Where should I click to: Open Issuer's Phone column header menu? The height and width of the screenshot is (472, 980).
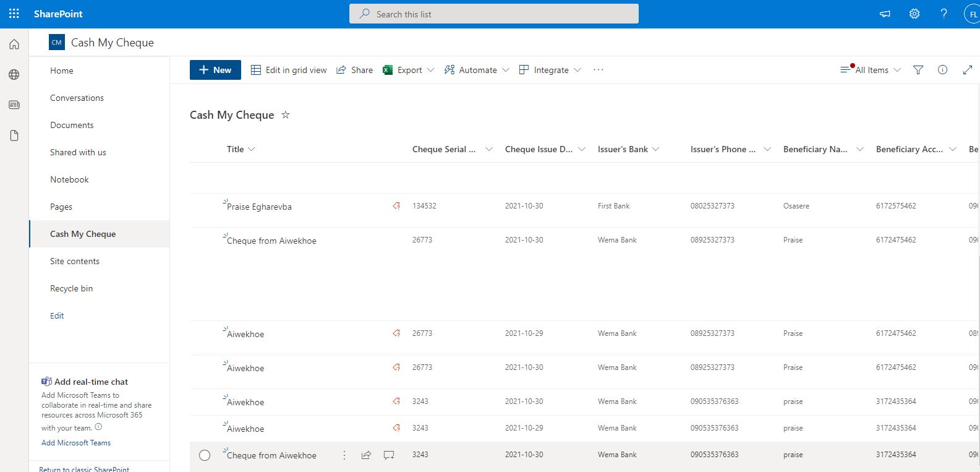[x=731, y=149]
